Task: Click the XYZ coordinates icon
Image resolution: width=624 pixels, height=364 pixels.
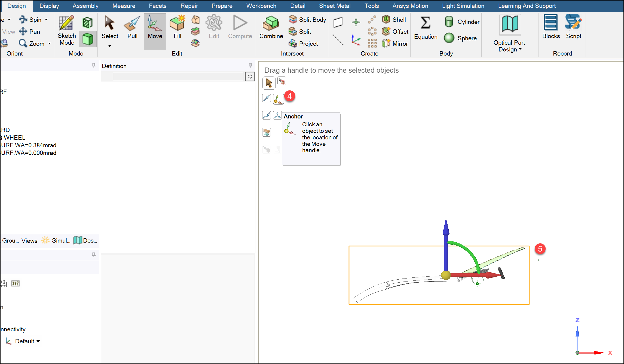Action: 16,283
